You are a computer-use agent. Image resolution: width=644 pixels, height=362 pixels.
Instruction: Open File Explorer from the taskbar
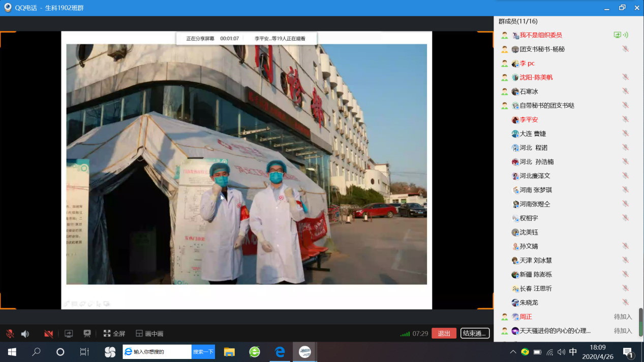229,352
